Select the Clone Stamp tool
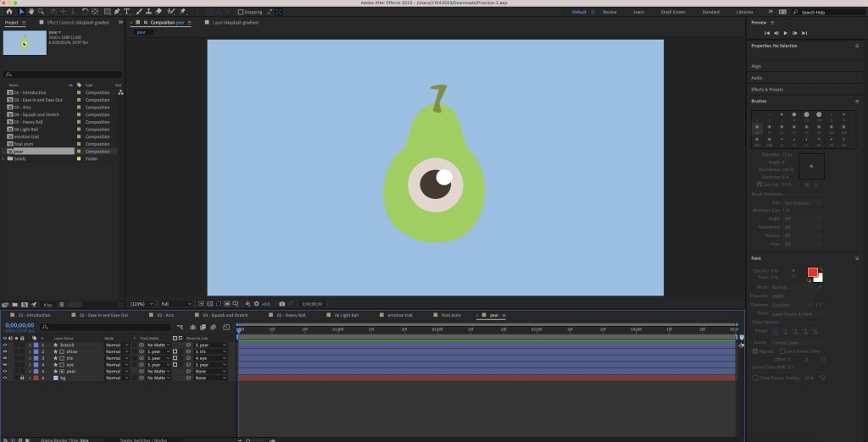This screenshot has width=868, height=442. pyautogui.click(x=149, y=12)
